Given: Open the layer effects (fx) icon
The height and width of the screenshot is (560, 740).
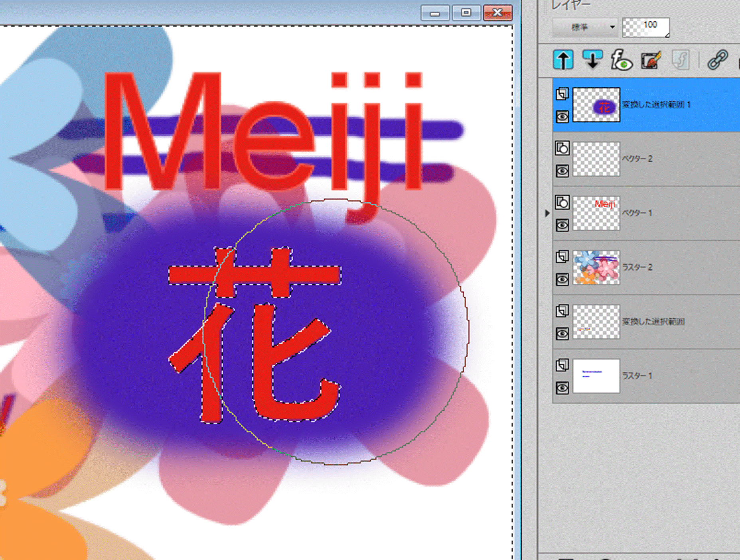Looking at the screenshot, I should click(x=622, y=60).
